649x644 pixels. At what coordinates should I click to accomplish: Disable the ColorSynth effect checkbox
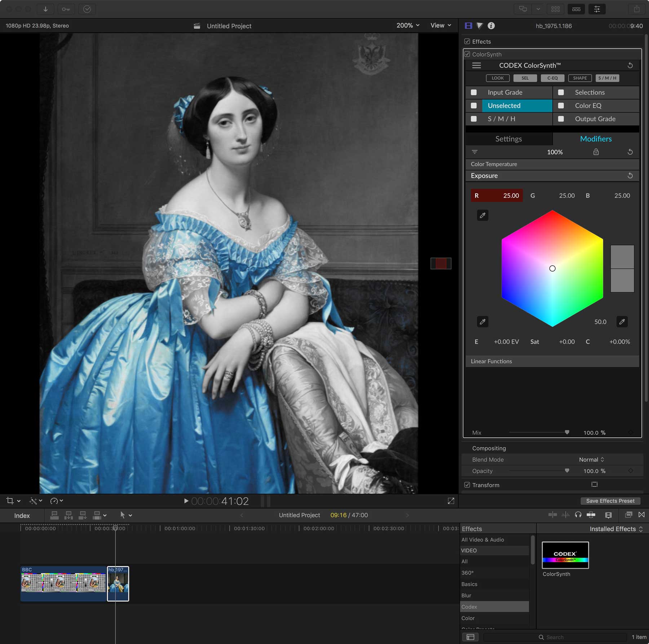[x=467, y=54]
